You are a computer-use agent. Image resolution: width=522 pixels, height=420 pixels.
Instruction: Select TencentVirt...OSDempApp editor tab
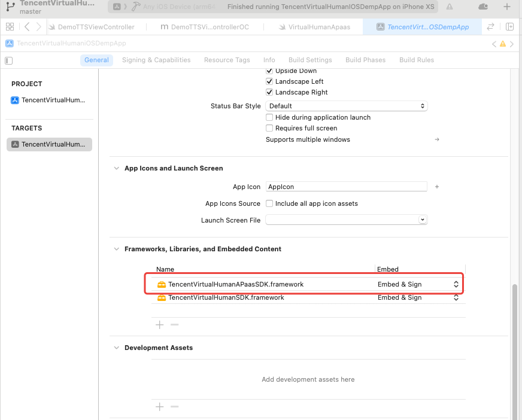point(422,27)
